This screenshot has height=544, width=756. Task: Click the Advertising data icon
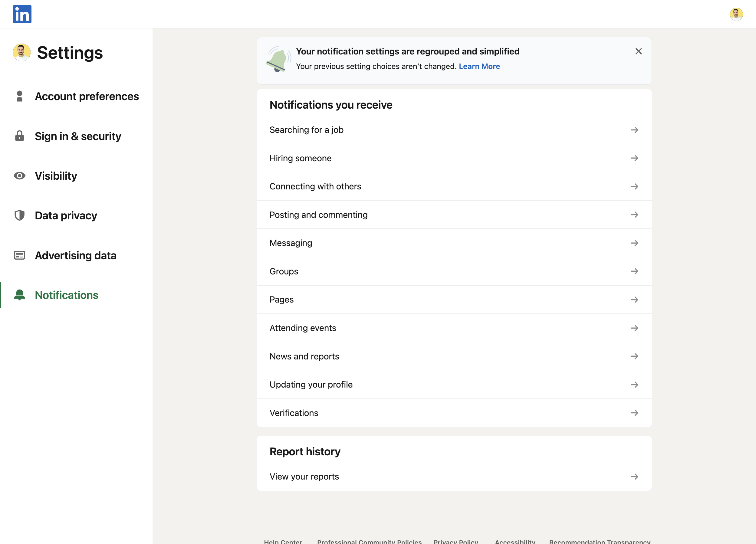[19, 255]
